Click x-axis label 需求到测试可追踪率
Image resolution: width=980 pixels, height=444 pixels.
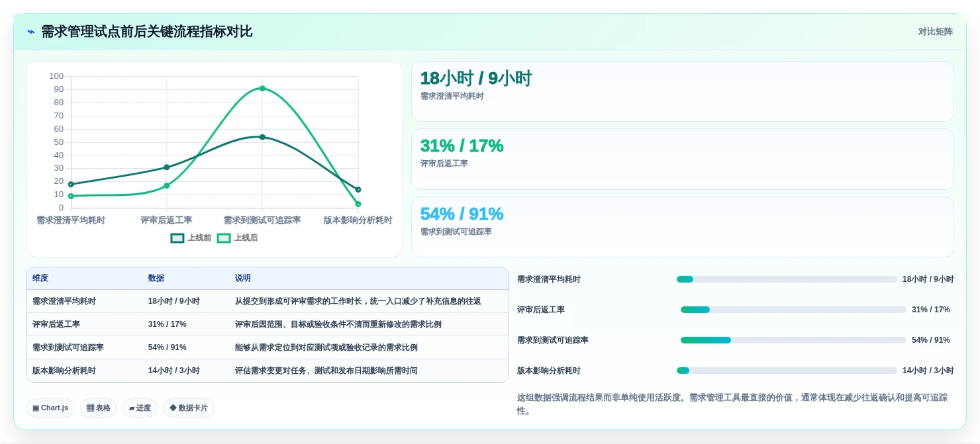coord(262,220)
